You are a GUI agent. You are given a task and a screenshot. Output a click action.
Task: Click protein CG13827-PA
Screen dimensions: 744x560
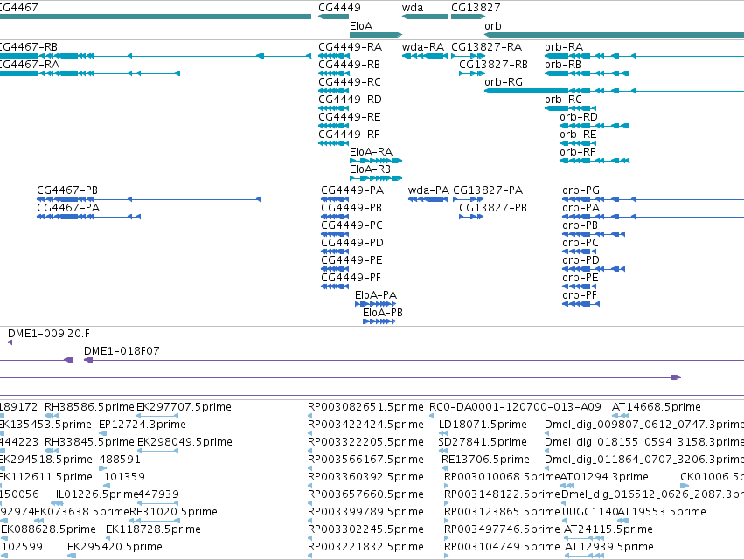469,199
